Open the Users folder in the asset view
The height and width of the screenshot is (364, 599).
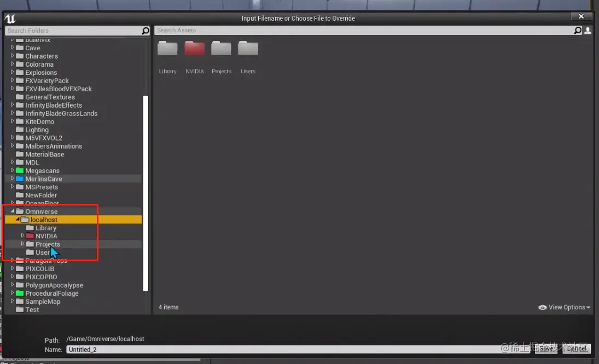[x=248, y=49]
